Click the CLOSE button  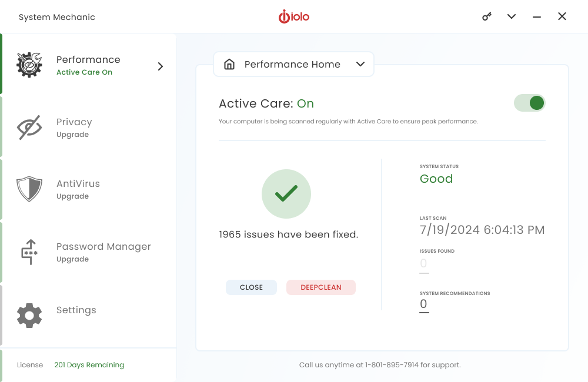tap(251, 287)
